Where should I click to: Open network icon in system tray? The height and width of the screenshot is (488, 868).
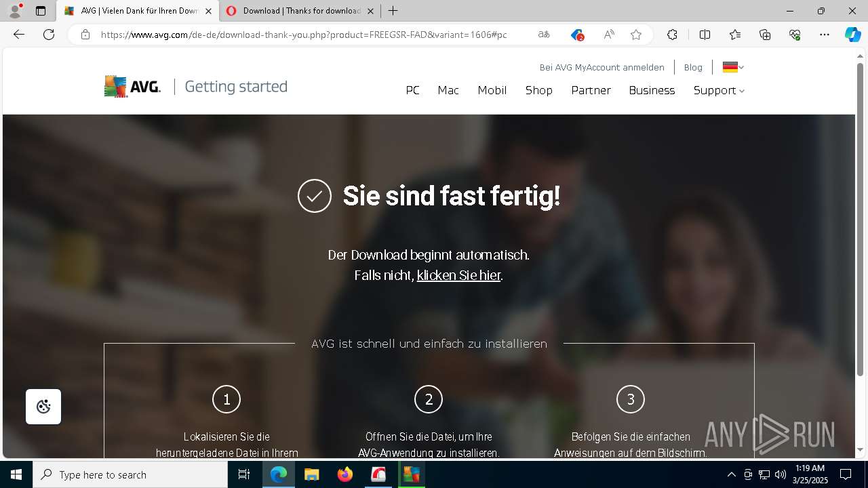click(x=764, y=474)
